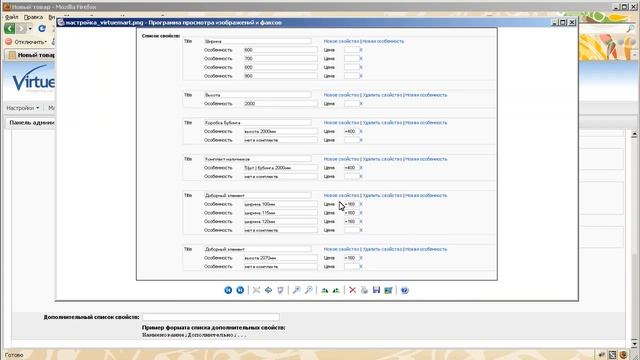Screen dimensions: 640x360
Task: Rotate image counterclockwise in viewer
Action: tap(336, 290)
